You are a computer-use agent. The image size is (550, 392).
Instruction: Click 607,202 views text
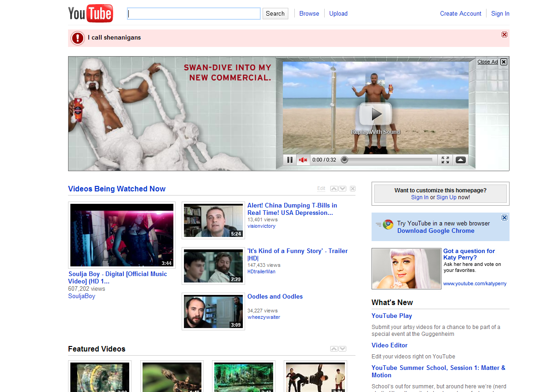tap(86, 289)
